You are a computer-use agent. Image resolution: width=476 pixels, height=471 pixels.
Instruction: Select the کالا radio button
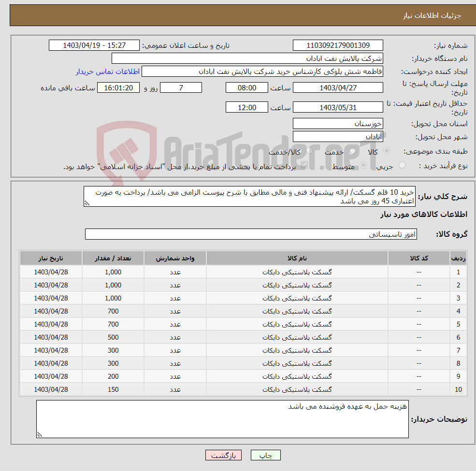387,151
